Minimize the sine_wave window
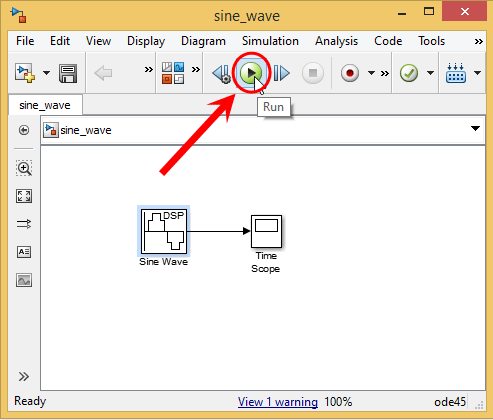This screenshot has height=420, width=493. pyautogui.click(x=402, y=13)
